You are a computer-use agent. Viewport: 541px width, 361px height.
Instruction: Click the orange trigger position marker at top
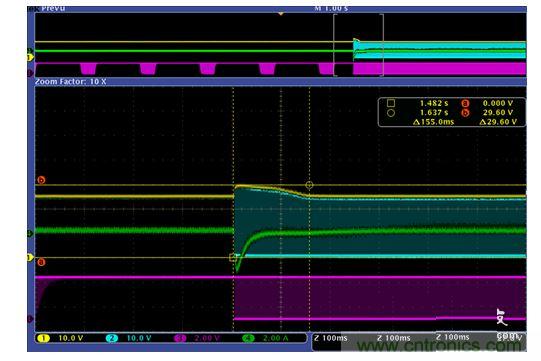pos(281,14)
